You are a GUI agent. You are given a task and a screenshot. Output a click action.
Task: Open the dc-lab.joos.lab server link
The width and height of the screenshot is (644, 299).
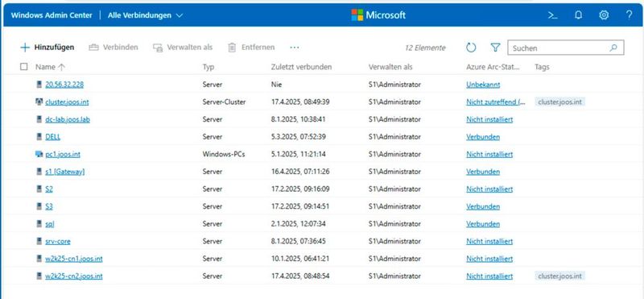(68, 119)
